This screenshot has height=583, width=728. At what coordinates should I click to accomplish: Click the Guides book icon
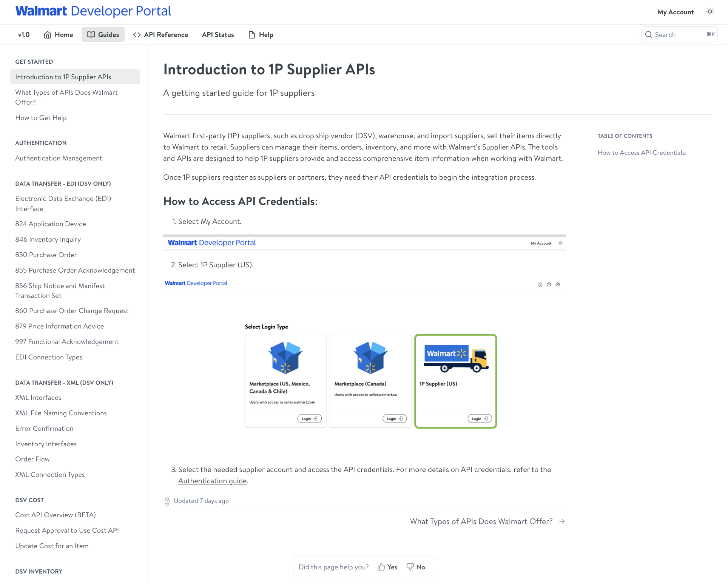coord(91,35)
